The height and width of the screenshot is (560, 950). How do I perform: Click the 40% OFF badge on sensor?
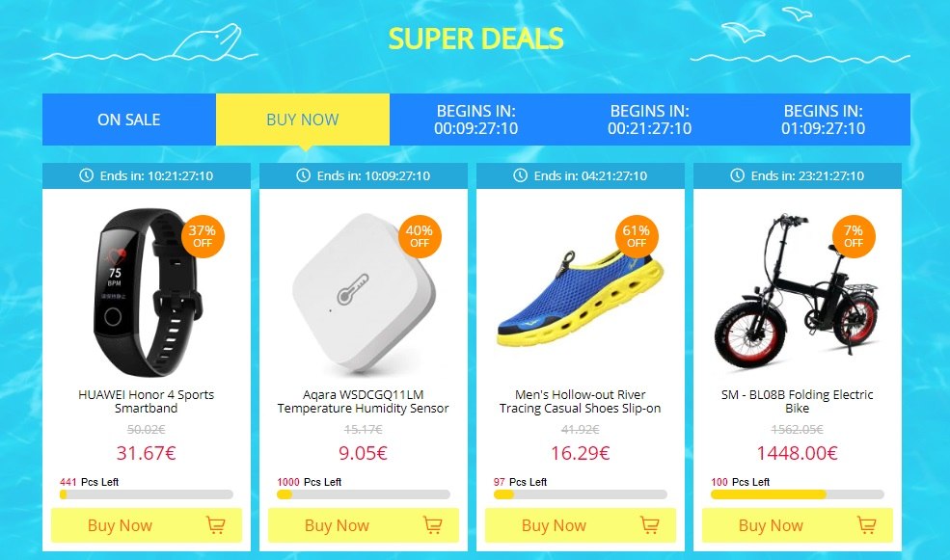pyautogui.click(x=420, y=236)
